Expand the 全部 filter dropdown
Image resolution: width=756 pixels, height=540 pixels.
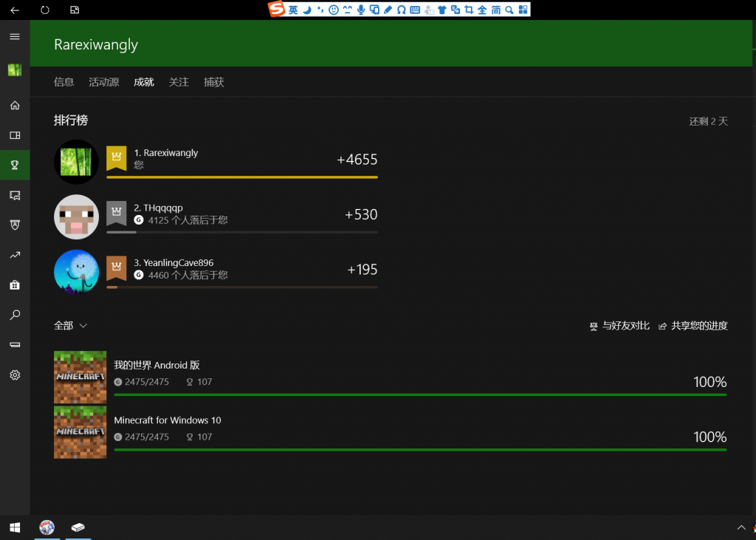point(70,326)
